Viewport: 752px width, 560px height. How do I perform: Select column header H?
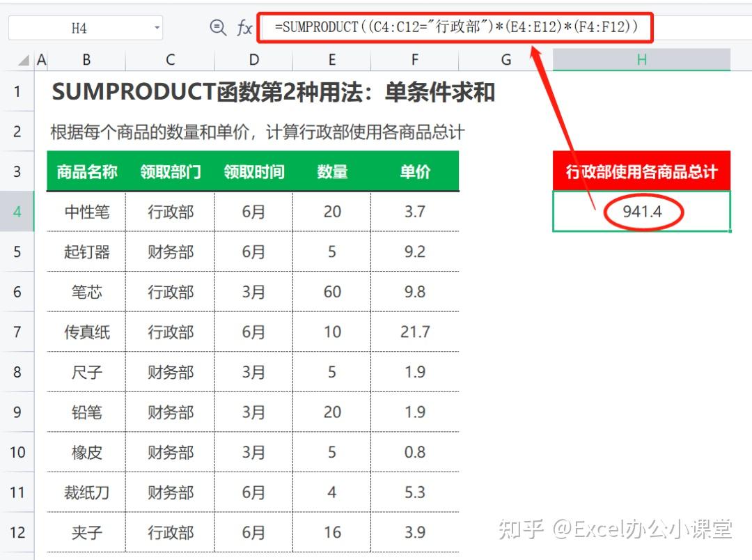(641, 60)
